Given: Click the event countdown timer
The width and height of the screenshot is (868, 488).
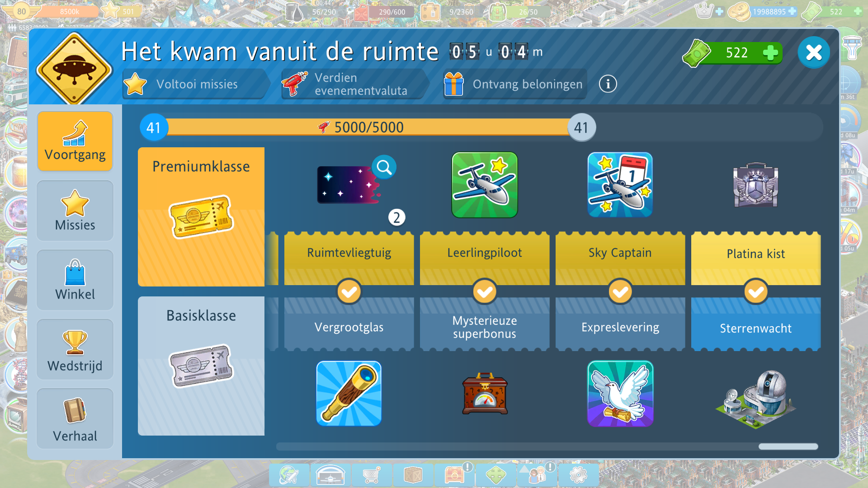Looking at the screenshot, I should [x=496, y=52].
